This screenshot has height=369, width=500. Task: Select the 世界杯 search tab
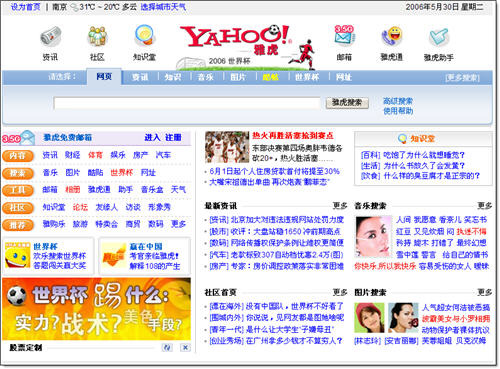click(307, 77)
